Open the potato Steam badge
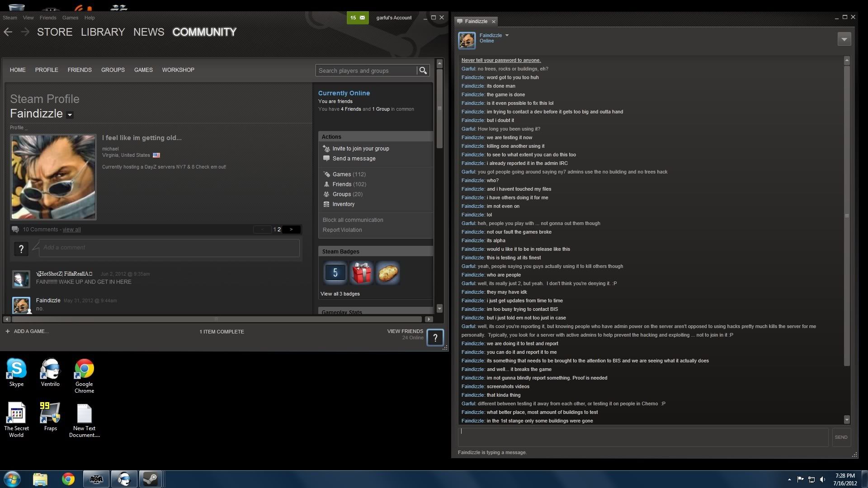 pos(387,273)
